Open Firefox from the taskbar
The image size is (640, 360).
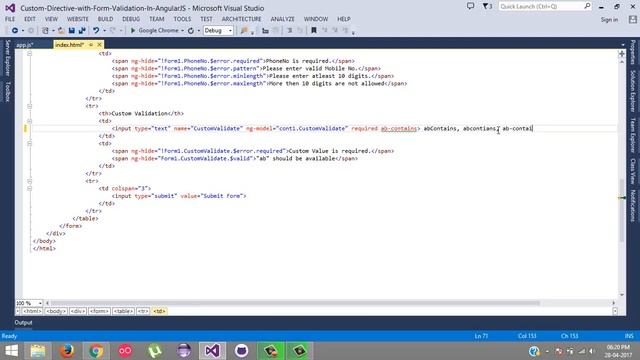67,351
